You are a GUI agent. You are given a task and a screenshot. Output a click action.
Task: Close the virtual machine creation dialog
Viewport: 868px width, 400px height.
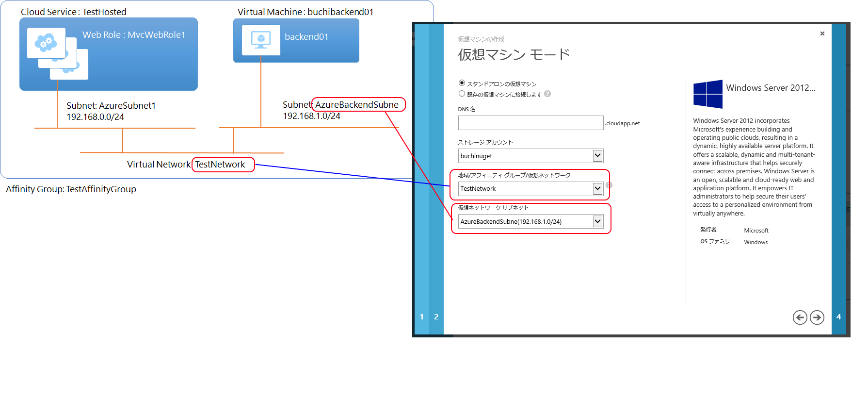tap(822, 33)
